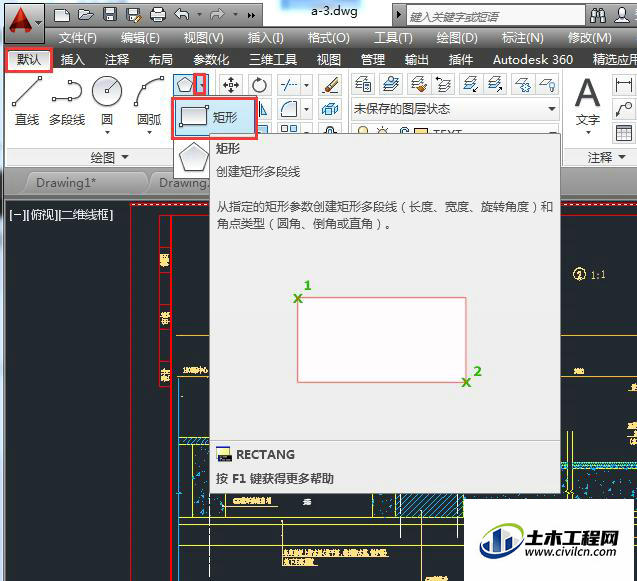This screenshot has width=637, height=581.
Task: Open the 视图(V) menu
Action: click(204, 38)
